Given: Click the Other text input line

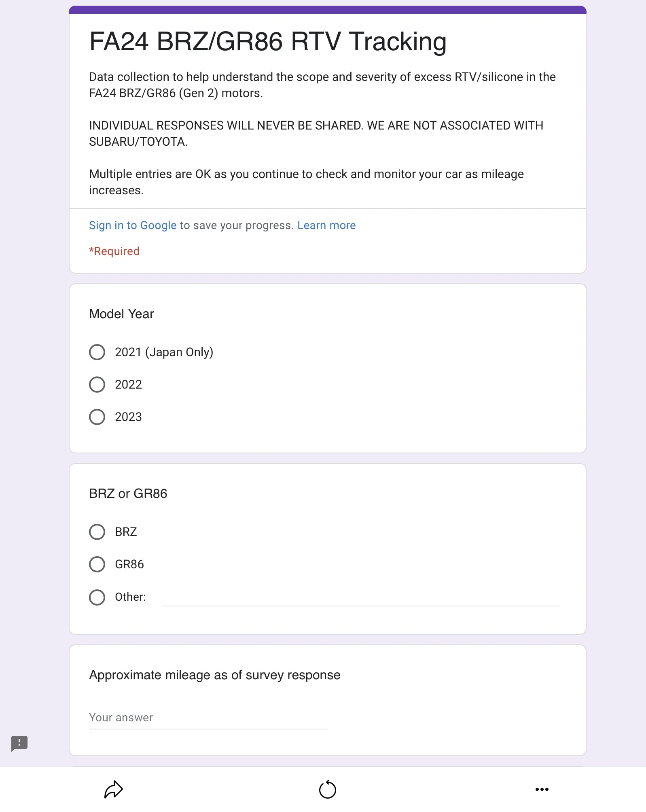Looking at the screenshot, I should click(x=361, y=598).
